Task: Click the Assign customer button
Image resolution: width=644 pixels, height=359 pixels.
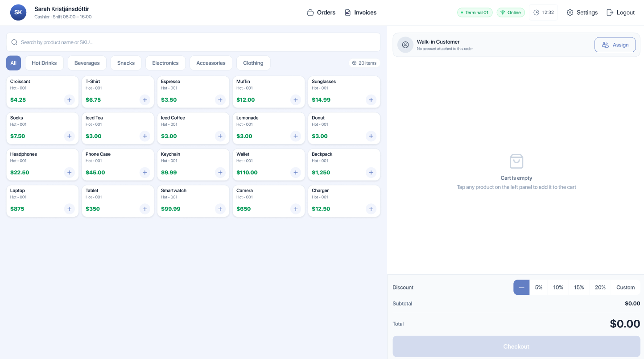Action: click(615, 45)
